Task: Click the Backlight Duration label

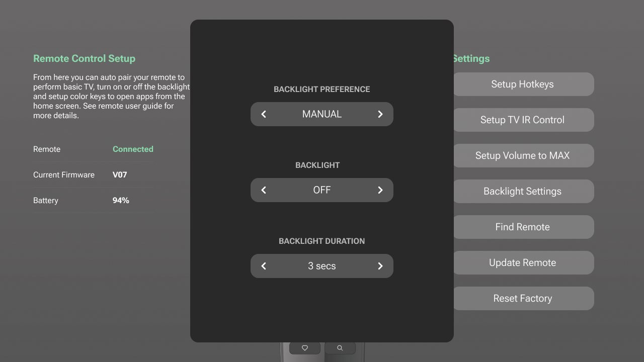Action: pos(322,241)
